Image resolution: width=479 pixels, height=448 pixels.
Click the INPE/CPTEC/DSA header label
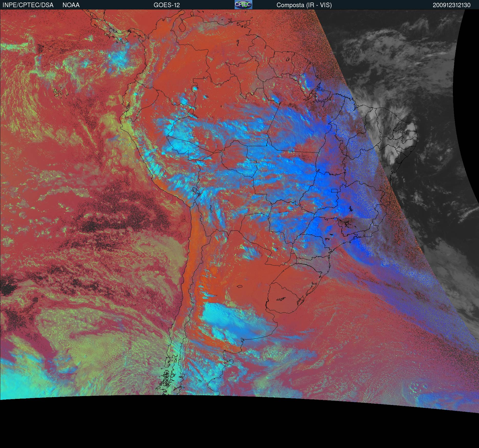pos(28,5)
